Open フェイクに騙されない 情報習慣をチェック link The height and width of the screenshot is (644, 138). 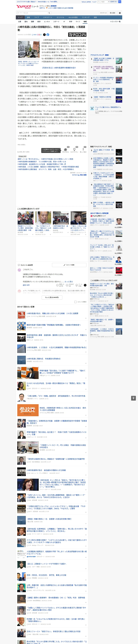coord(108,108)
